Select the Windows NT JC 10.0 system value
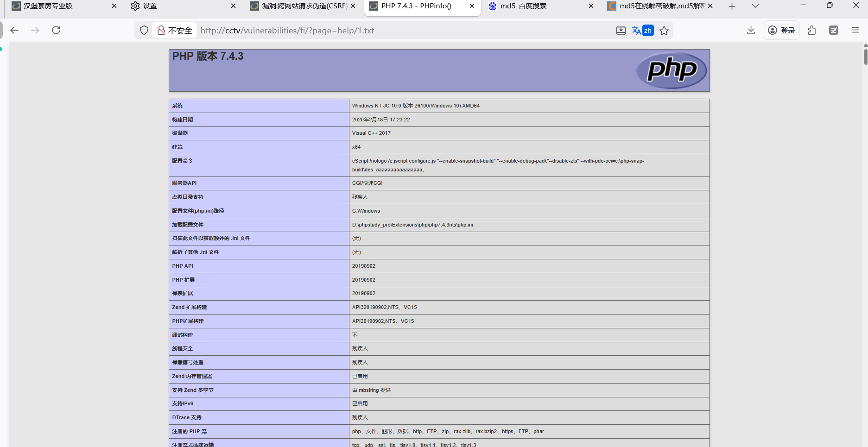Image resolution: width=868 pixels, height=447 pixels. pos(416,106)
